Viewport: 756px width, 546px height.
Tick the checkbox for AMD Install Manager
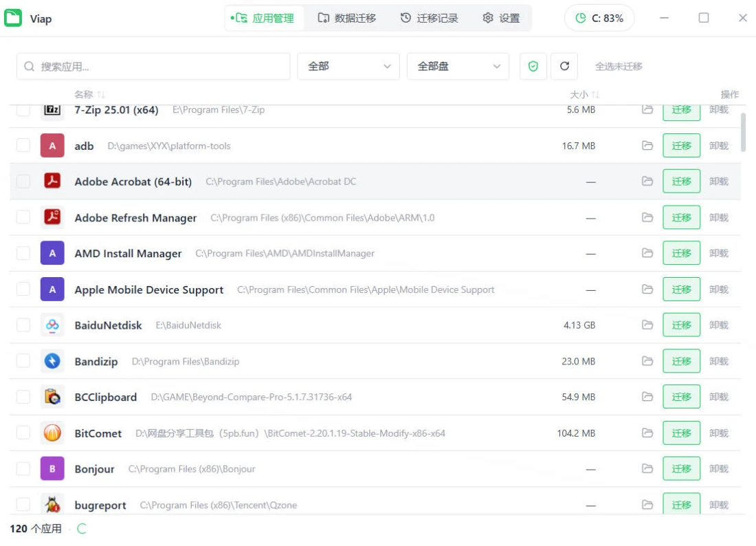[23, 253]
